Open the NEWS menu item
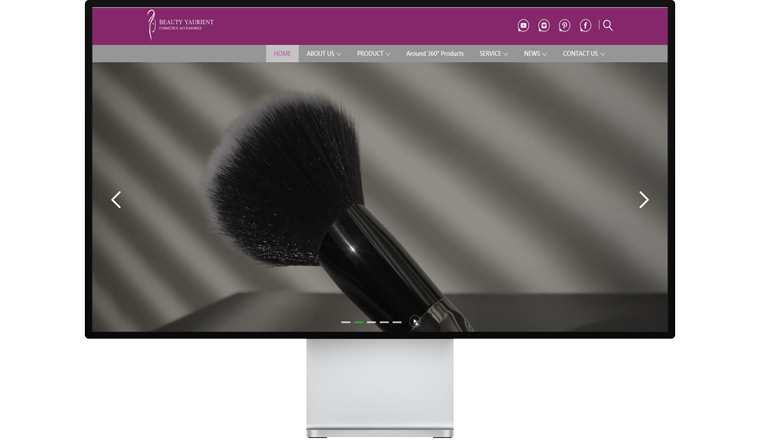Image resolution: width=760 pixels, height=440 pixels. (x=535, y=54)
